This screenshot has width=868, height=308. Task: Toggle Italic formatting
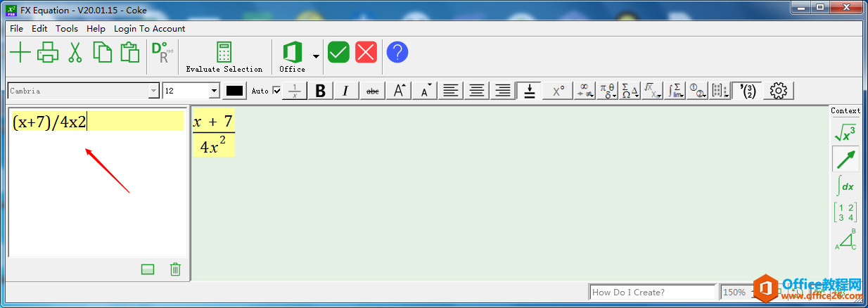click(345, 91)
